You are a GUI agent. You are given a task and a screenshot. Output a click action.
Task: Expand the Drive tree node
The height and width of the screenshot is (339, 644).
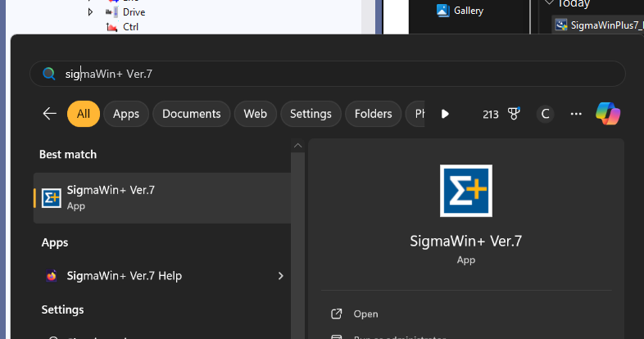90,12
